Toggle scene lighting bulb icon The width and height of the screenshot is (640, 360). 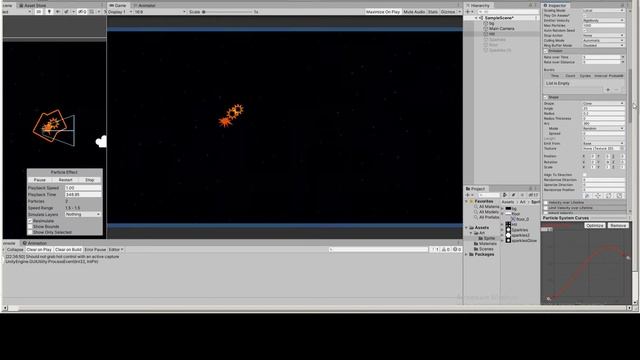(49, 12)
